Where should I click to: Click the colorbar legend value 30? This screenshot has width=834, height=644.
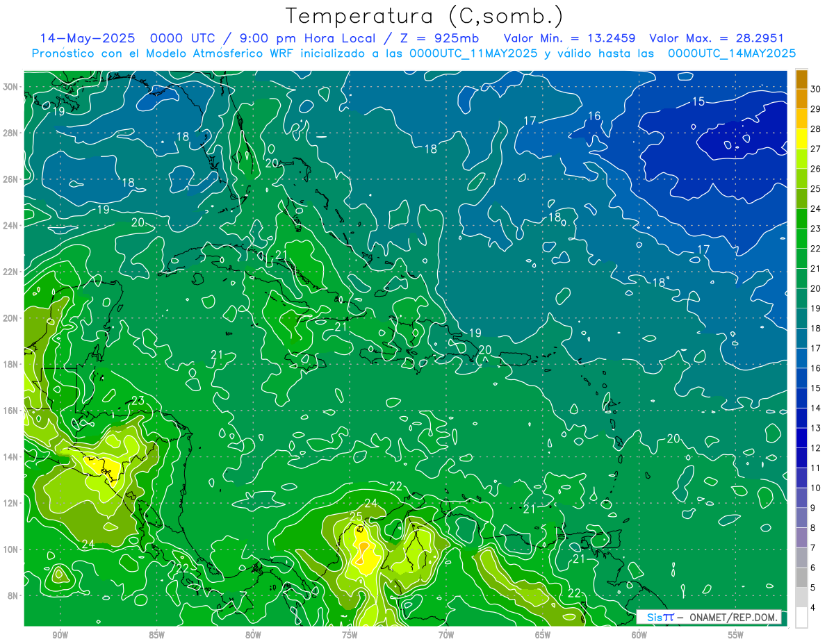click(x=815, y=90)
